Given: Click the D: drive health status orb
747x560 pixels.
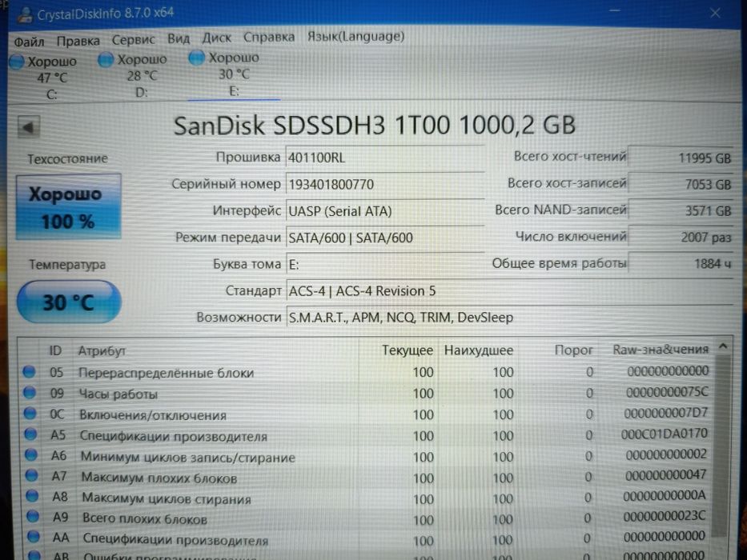Looking at the screenshot, I should coord(106,60).
